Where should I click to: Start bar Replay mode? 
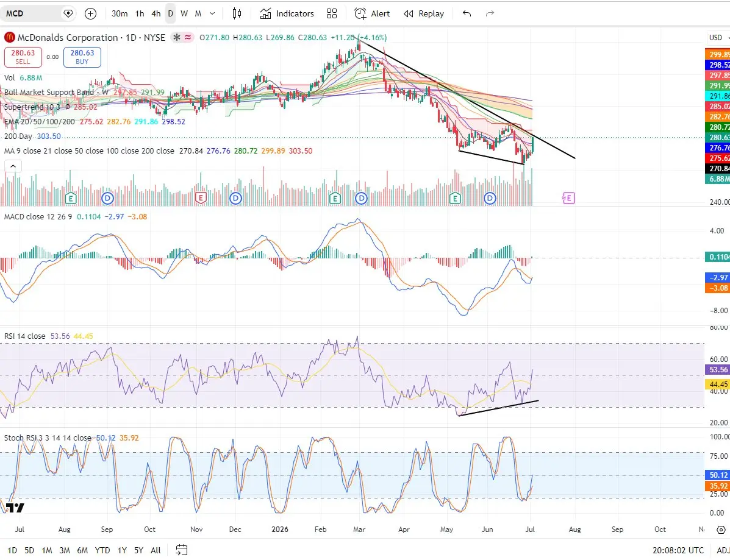click(424, 13)
